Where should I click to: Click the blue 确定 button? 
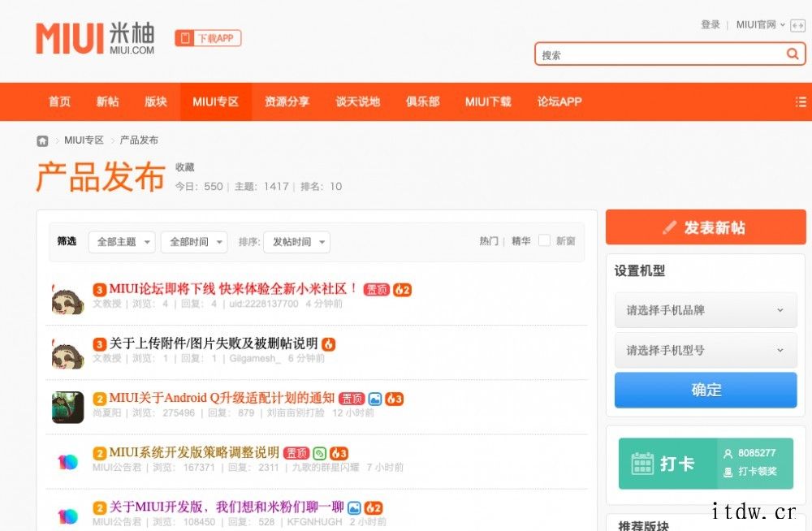(x=705, y=390)
